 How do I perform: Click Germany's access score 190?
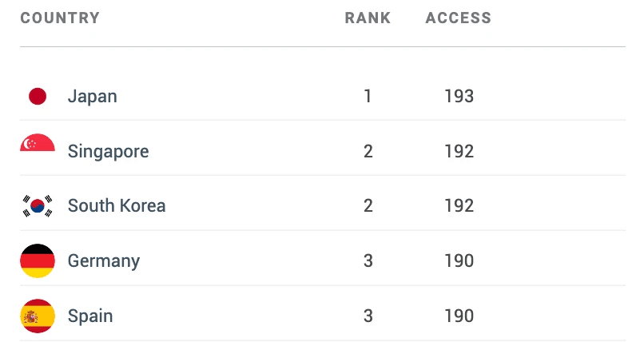[459, 260]
